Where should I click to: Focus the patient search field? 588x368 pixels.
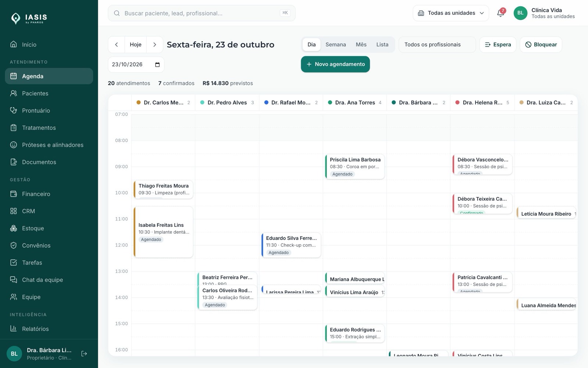pos(201,13)
